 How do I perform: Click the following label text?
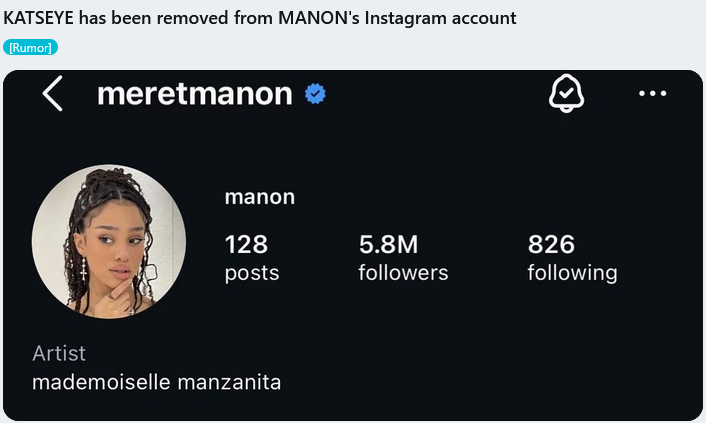572,273
